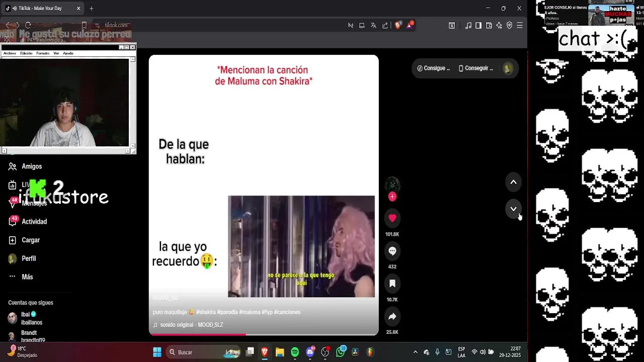
Task: Toggle the browser sidebar panel icon
Action: (x=478, y=26)
